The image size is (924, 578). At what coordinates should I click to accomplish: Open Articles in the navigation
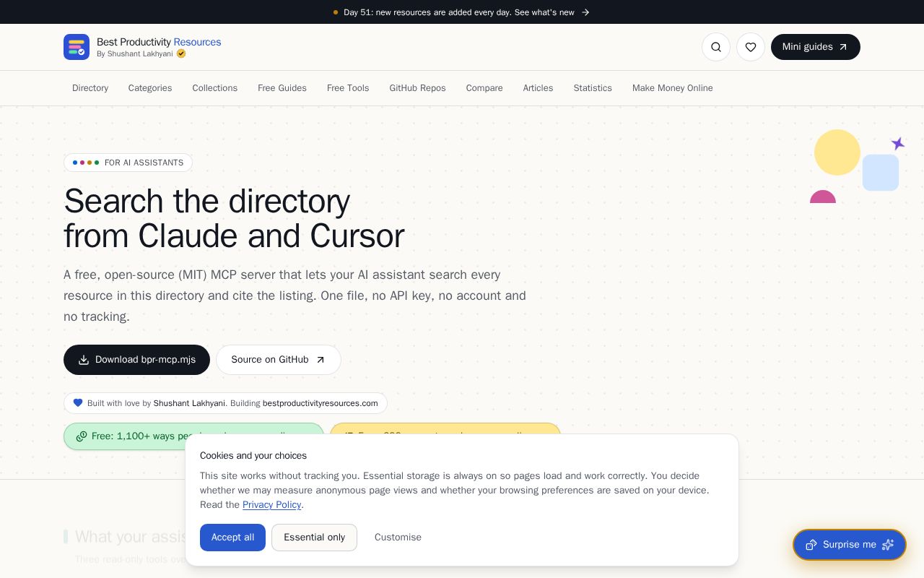[x=538, y=88]
